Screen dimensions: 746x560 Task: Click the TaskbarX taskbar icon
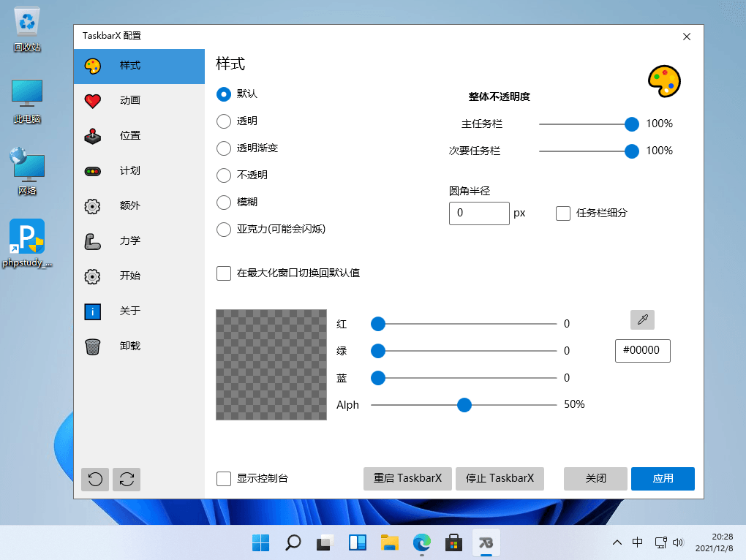pos(486,542)
